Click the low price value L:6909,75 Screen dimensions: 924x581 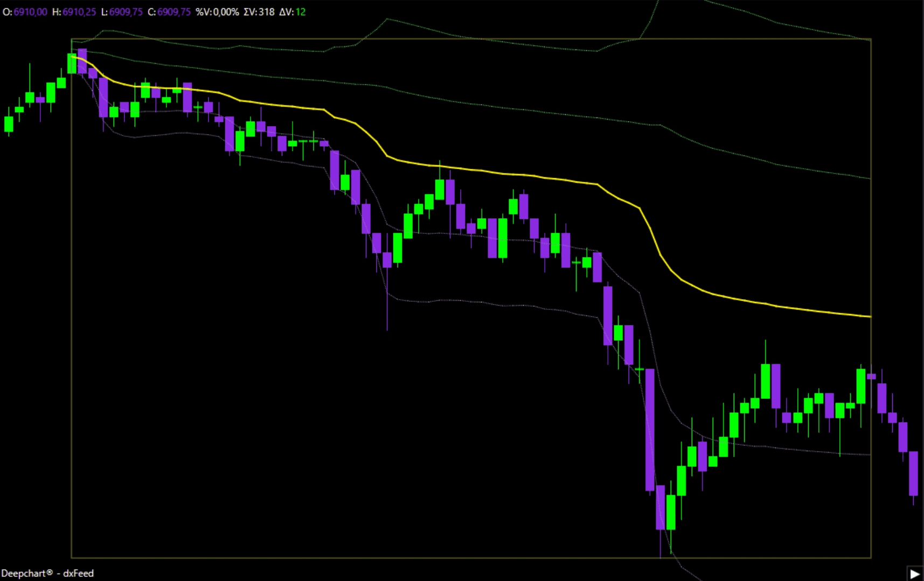(x=122, y=12)
